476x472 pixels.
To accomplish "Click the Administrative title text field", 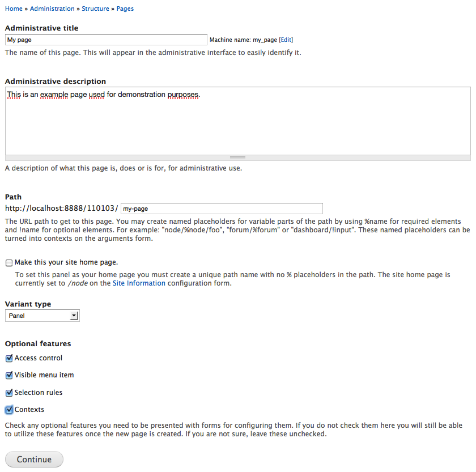I will click(x=106, y=40).
